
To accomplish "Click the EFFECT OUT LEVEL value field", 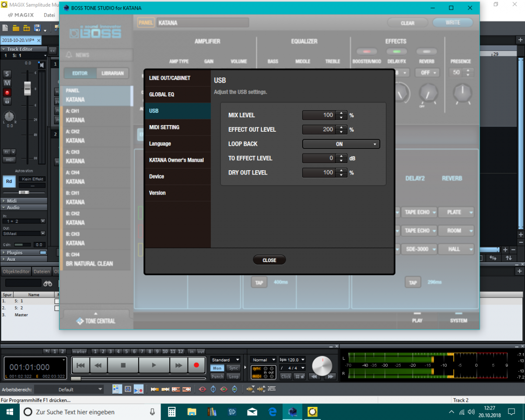I will click(318, 129).
